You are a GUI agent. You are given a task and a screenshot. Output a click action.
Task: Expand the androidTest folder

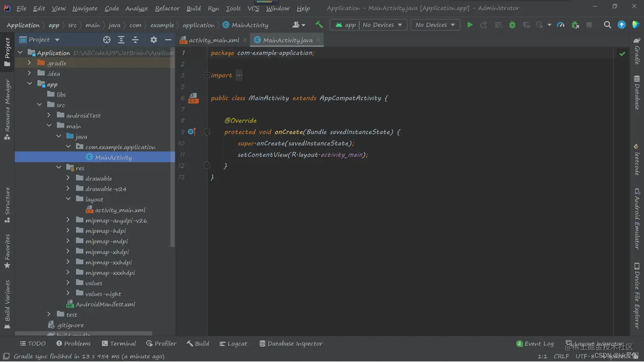[x=49, y=115]
